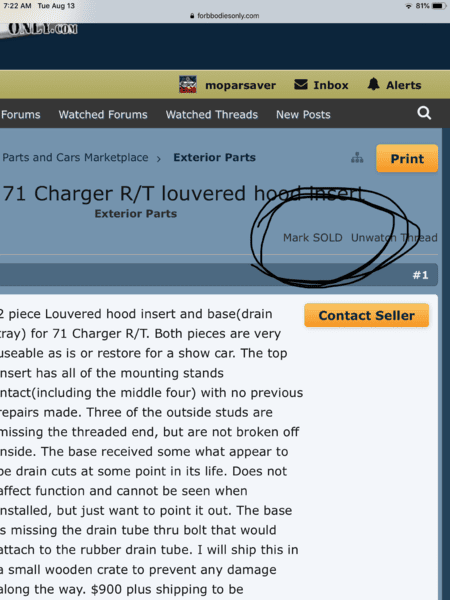
Task: Tap the Wi-Fi status icon
Action: coord(409,6)
